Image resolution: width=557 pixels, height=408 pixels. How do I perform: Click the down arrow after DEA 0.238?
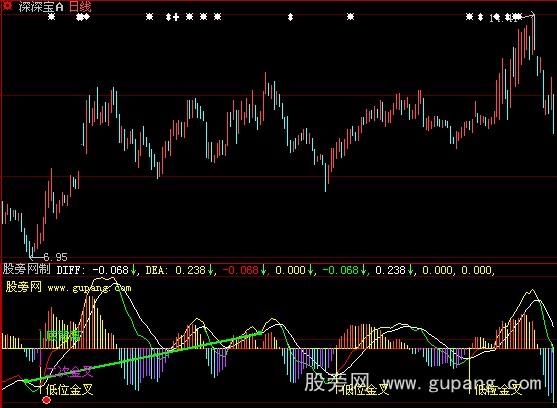coord(210,270)
